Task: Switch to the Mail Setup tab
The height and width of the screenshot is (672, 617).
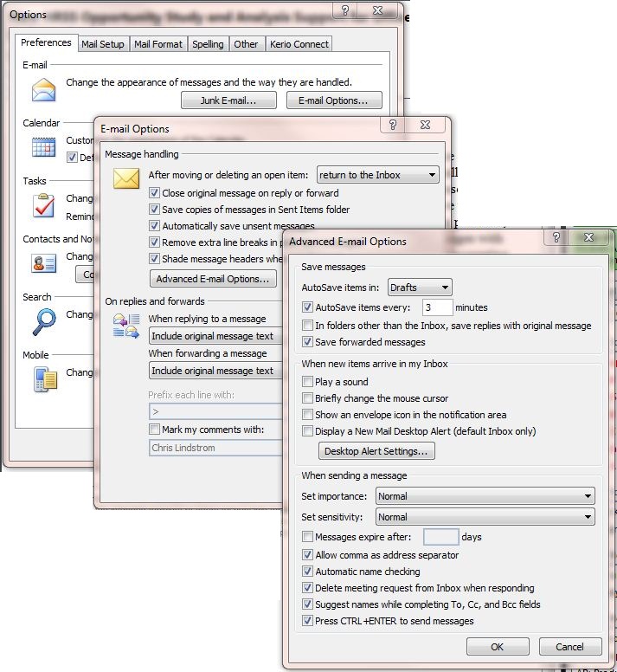Action: 103,44
